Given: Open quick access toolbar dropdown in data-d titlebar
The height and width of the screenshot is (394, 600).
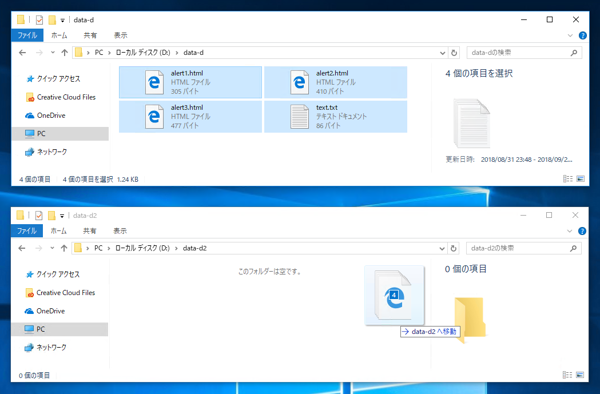Looking at the screenshot, I should tap(62, 20).
